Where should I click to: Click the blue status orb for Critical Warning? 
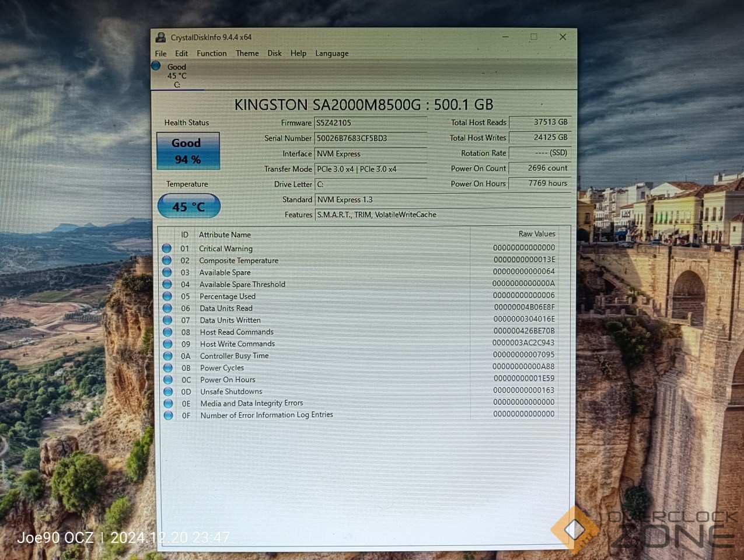point(167,249)
